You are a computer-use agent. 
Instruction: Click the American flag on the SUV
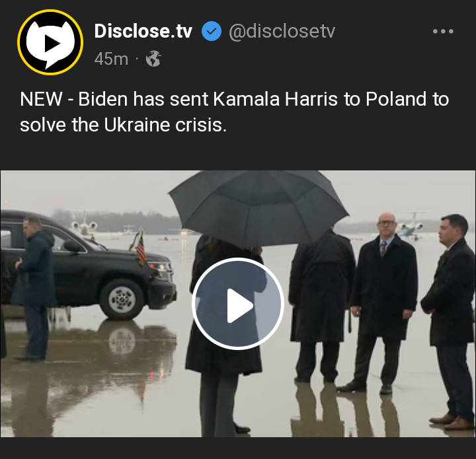(140, 247)
